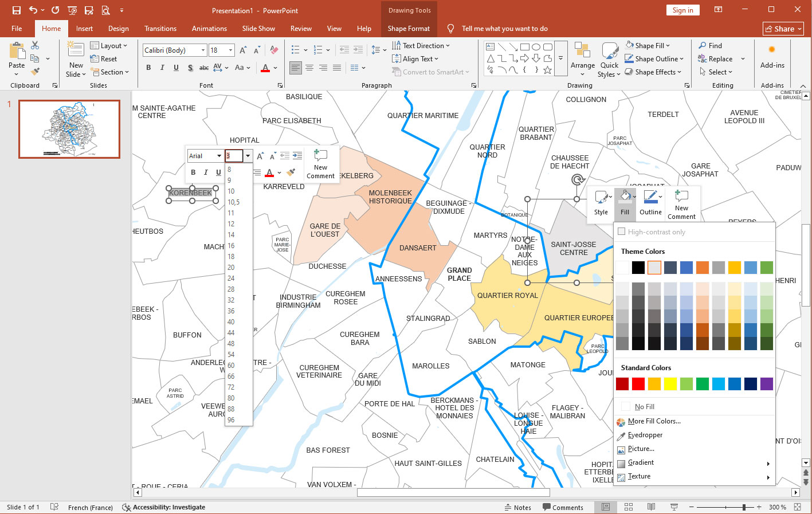Open the Layout dropdown

(x=109, y=45)
